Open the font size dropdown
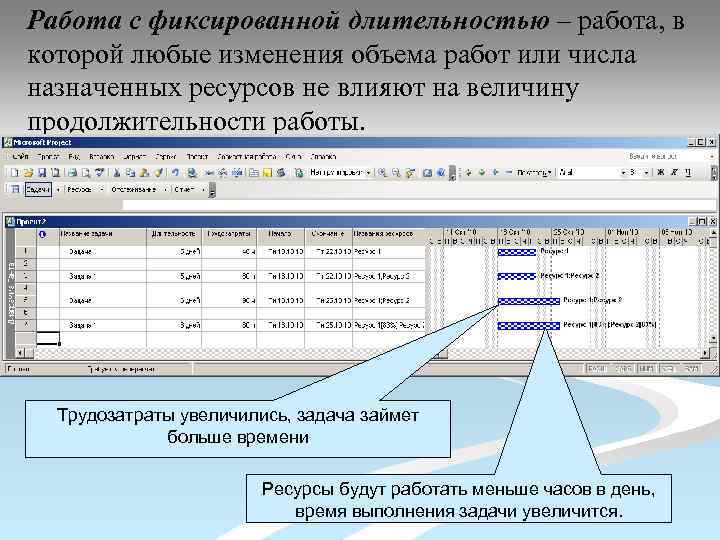This screenshot has width=720, height=540. 646,173
